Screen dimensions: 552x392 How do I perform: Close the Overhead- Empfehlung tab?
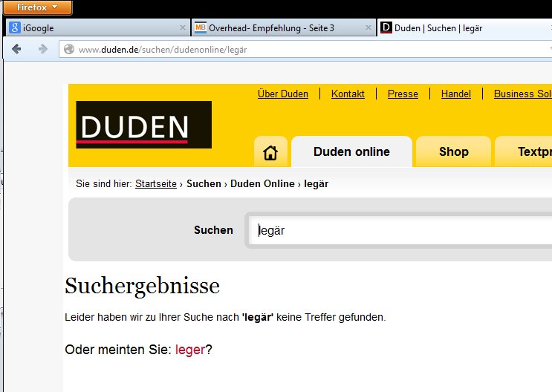coord(368,27)
